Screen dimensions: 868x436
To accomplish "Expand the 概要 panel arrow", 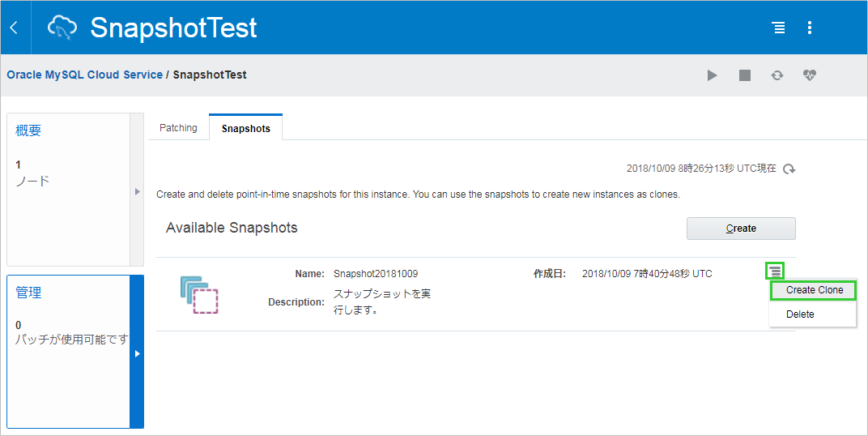I will (x=138, y=191).
